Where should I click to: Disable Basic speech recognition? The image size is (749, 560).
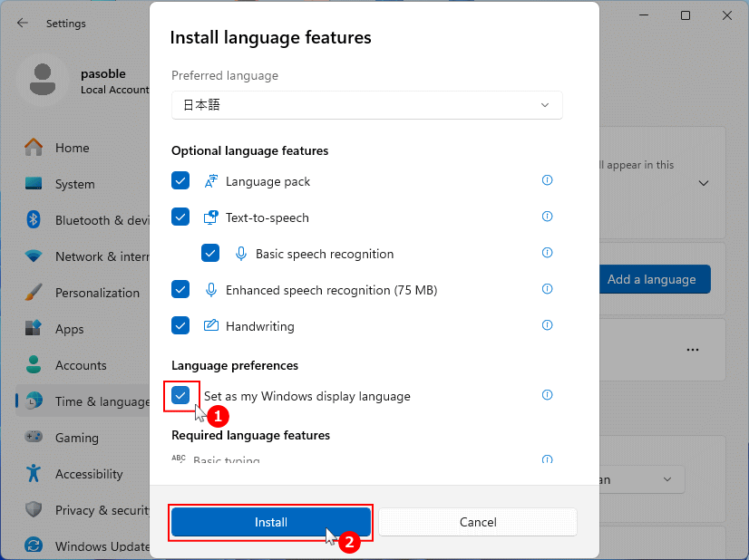click(x=210, y=253)
